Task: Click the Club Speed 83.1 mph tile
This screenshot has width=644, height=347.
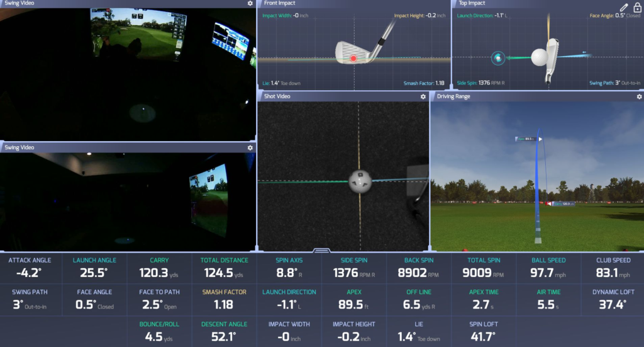Action: pyautogui.click(x=613, y=268)
